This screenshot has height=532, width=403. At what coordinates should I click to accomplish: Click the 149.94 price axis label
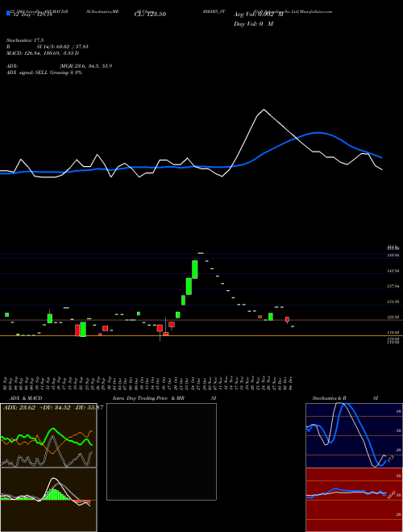393,256
